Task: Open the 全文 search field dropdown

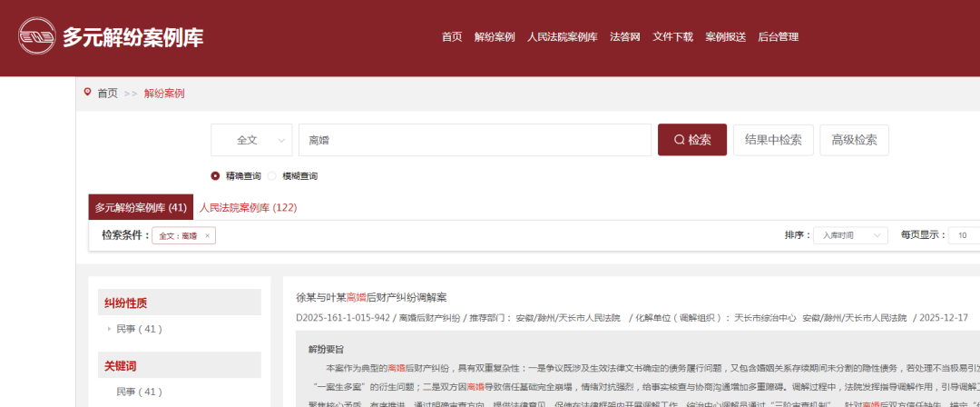Action: (x=251, y=140)
